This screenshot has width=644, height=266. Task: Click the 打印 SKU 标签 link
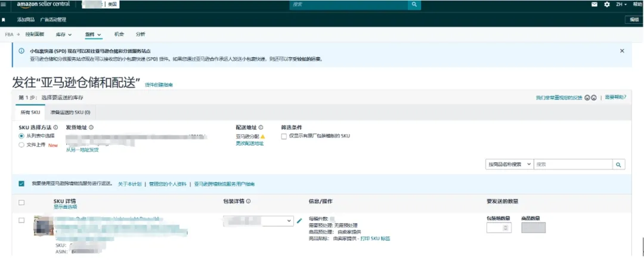[x=375, y=239]
